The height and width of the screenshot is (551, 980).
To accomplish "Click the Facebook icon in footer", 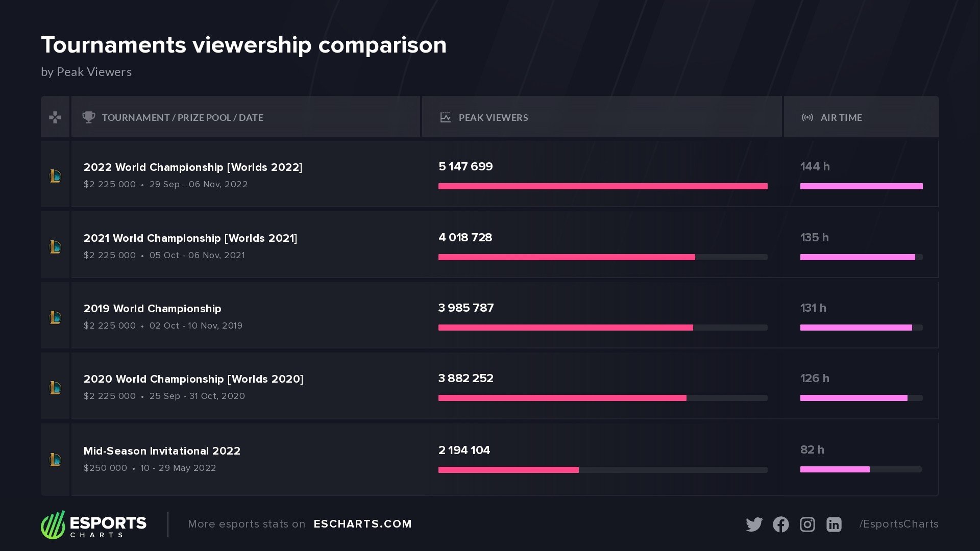I will coord(780,524).
